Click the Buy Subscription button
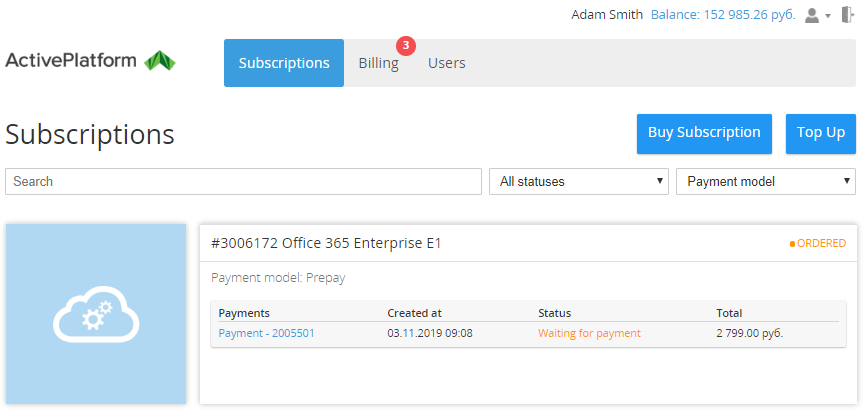Image resolution: width=865 pixels, height=419 pixels. coord(704,134)
